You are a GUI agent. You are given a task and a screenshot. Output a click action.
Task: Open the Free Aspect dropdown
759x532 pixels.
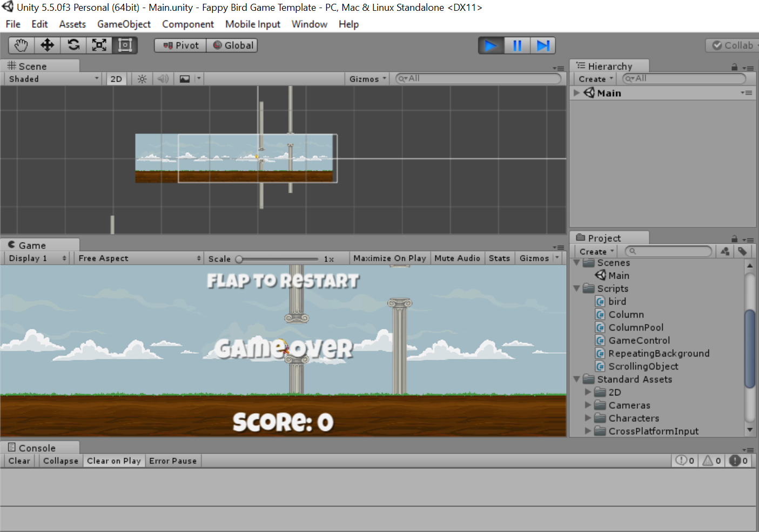pos(139,258)
